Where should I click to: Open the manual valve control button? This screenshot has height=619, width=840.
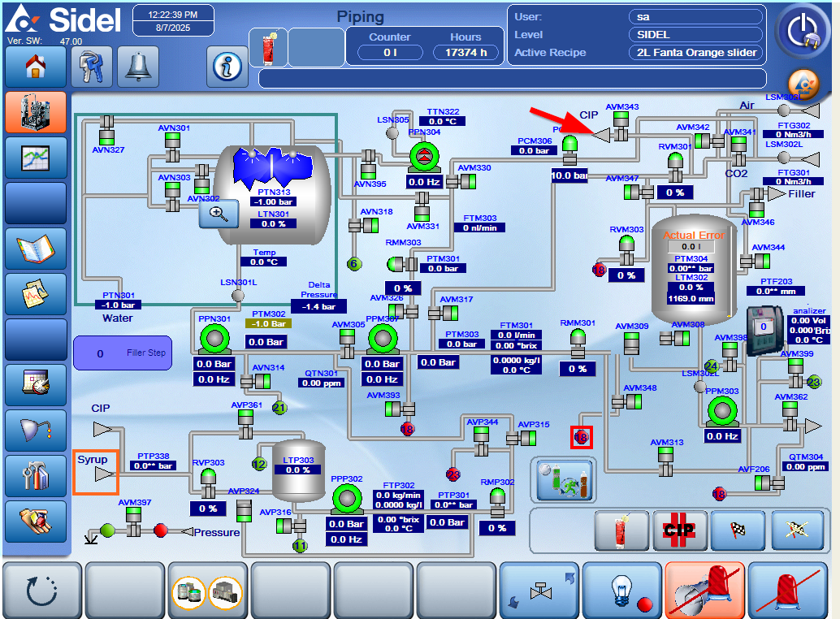(539, 590)
